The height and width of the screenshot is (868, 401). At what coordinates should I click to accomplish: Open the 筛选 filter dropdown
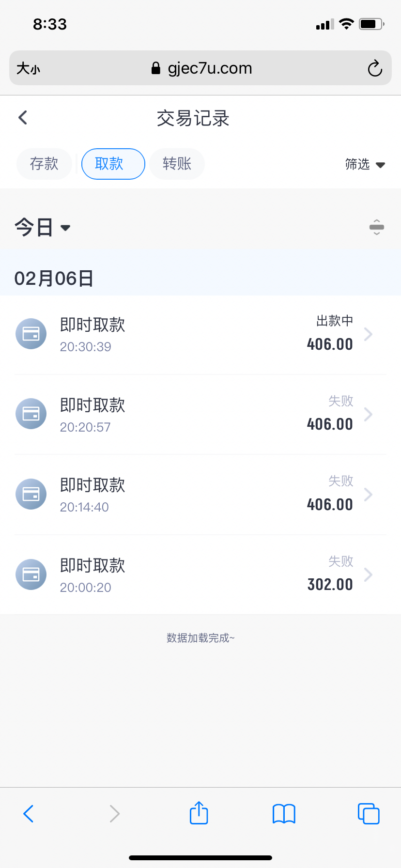[365, 165]
